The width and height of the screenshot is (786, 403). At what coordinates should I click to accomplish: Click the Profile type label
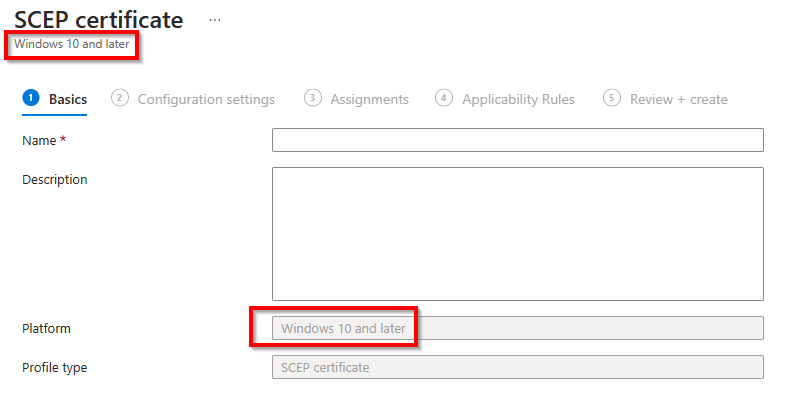[x=55, y=367]
